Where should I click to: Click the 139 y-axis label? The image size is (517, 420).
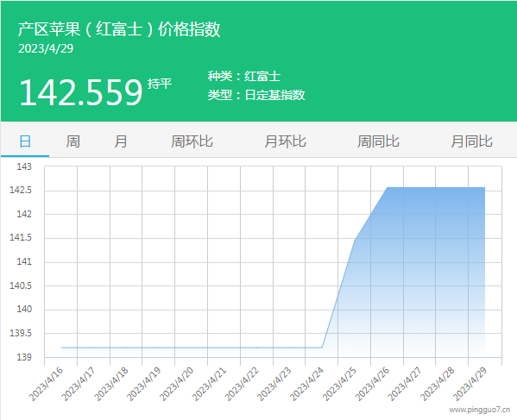24,357
